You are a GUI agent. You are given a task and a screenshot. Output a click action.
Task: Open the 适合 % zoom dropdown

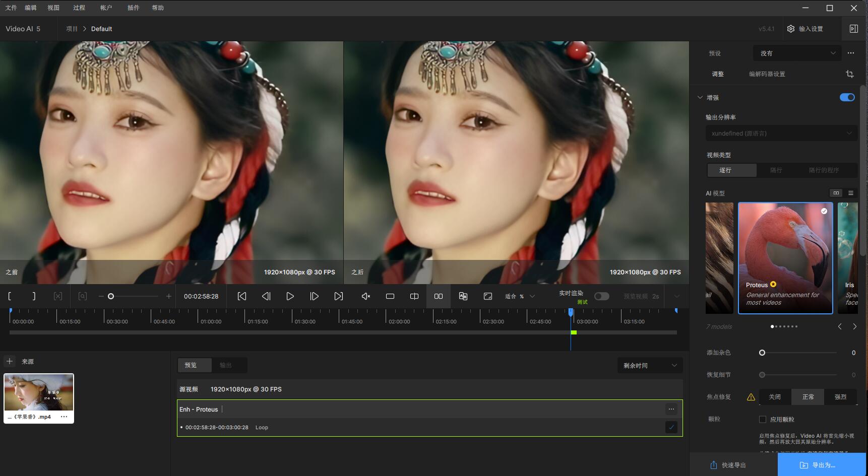520,296
